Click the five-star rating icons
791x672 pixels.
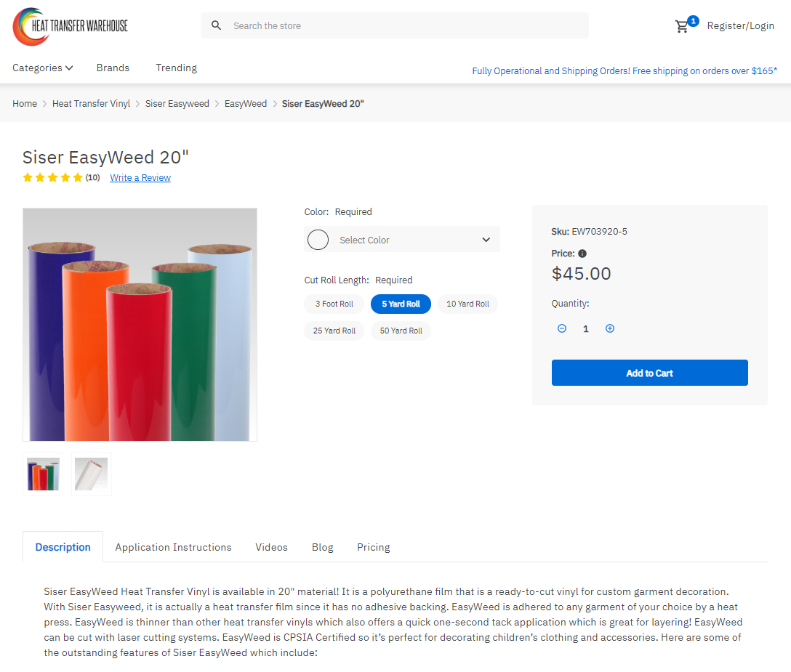[52, 177]
